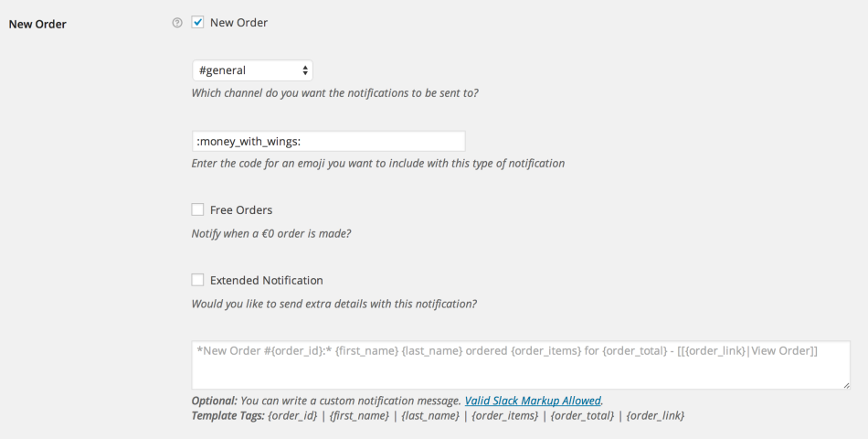Click the help question mark icon
Image resolution: width=868 pixels, height=439 pixels.
(177, 23)
